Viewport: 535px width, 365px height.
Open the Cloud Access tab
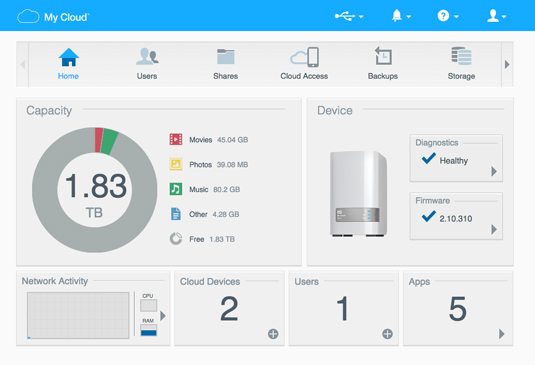pos(304,64)
